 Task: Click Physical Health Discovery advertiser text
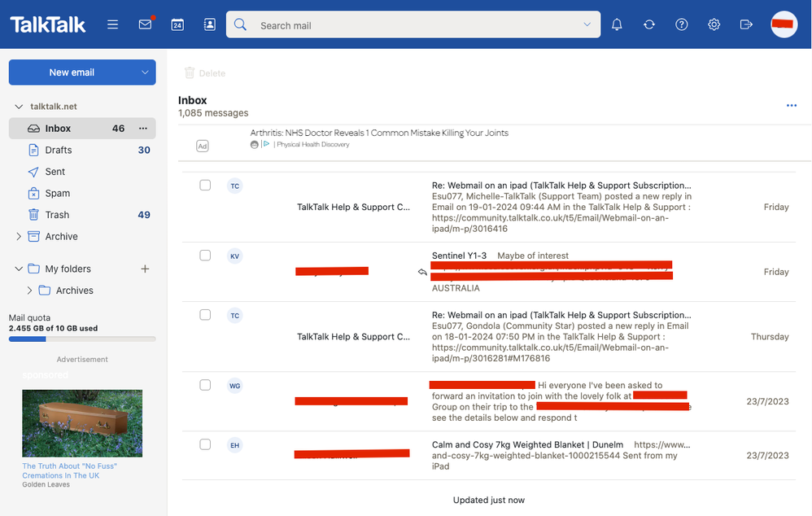click(x=313, y=145)
